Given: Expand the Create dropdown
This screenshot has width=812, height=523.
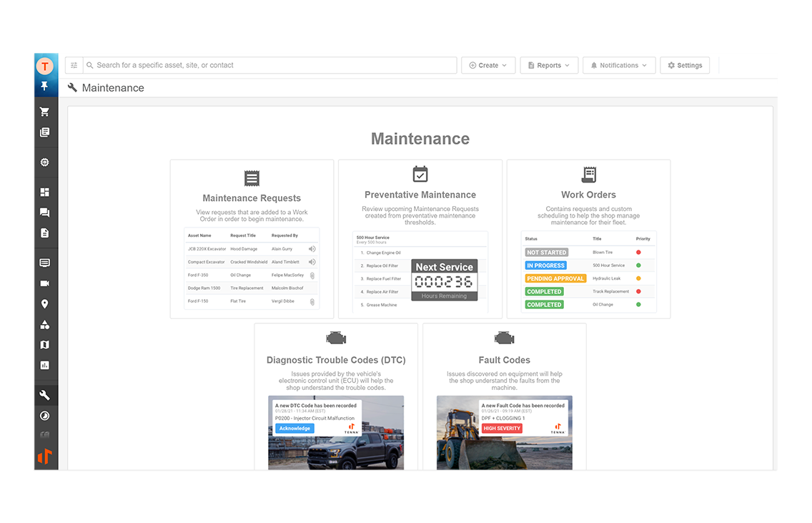Looking at the screenshot, I should (x=487, y=65).
